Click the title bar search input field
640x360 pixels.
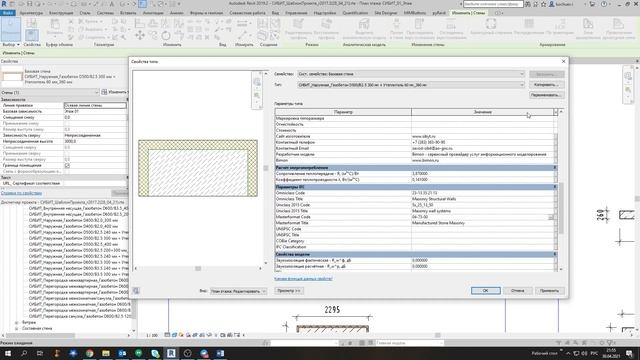pos(493,4)
